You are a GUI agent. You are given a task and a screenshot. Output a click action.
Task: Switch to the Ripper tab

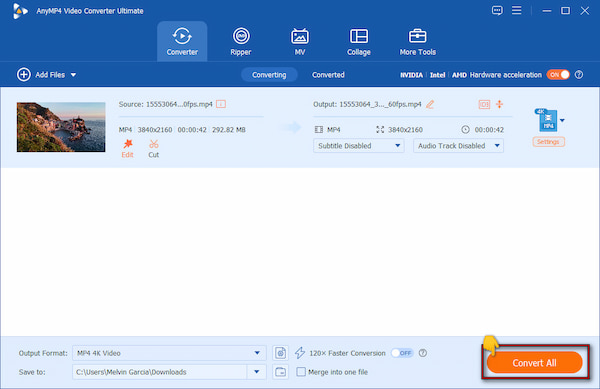(241, 41)
